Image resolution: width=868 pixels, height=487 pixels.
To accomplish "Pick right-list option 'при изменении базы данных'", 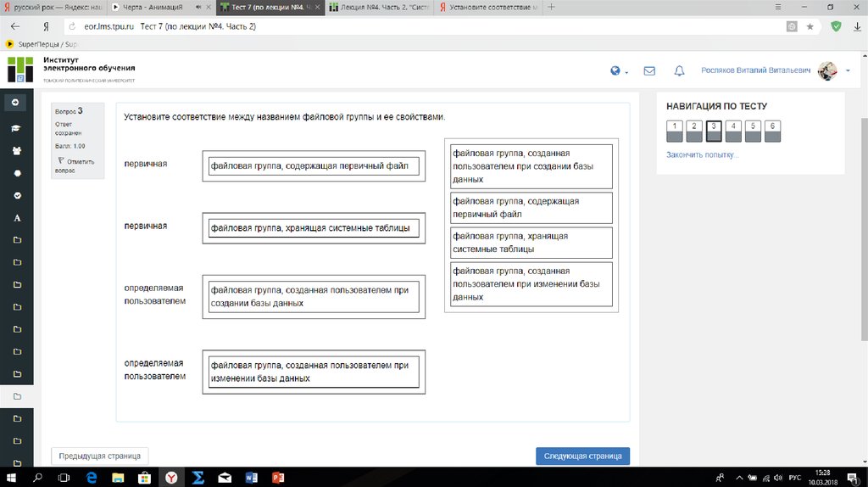I will pos(531,283).
